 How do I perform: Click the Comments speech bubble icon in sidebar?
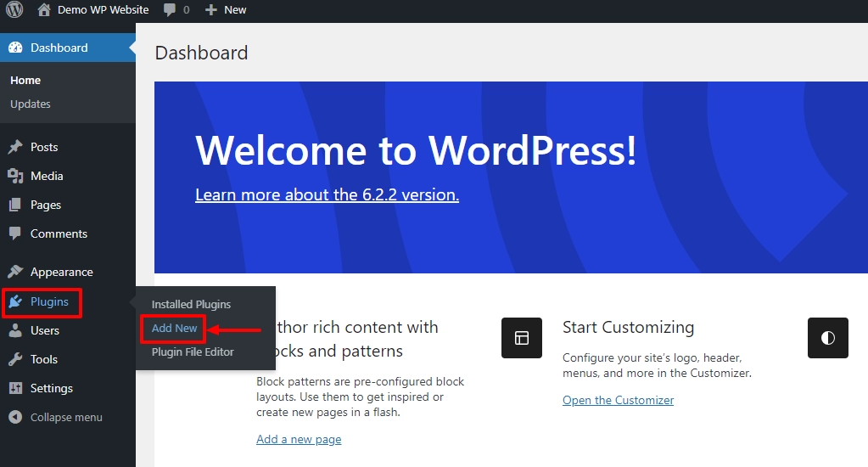coord(15,233)
